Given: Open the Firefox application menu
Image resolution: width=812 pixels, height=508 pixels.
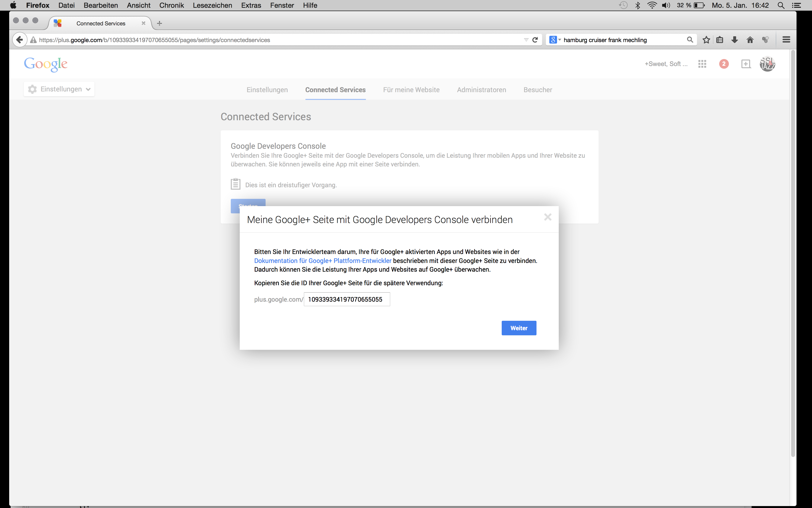Looking at the screenshot, I should [38, 5].
